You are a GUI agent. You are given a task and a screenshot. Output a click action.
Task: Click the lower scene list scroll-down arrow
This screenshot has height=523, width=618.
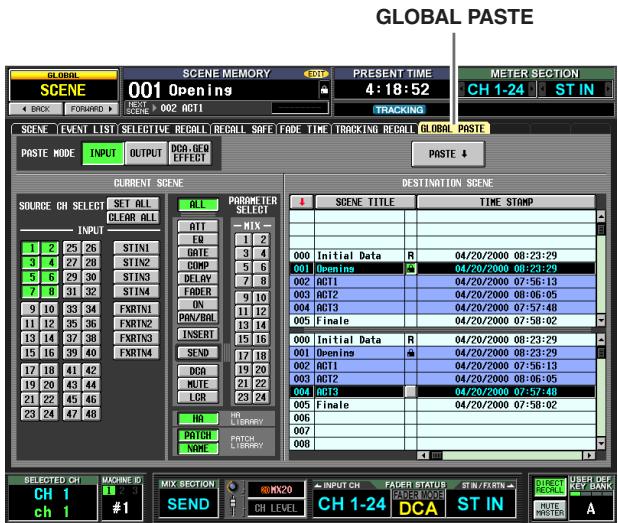tap(601, 444)
